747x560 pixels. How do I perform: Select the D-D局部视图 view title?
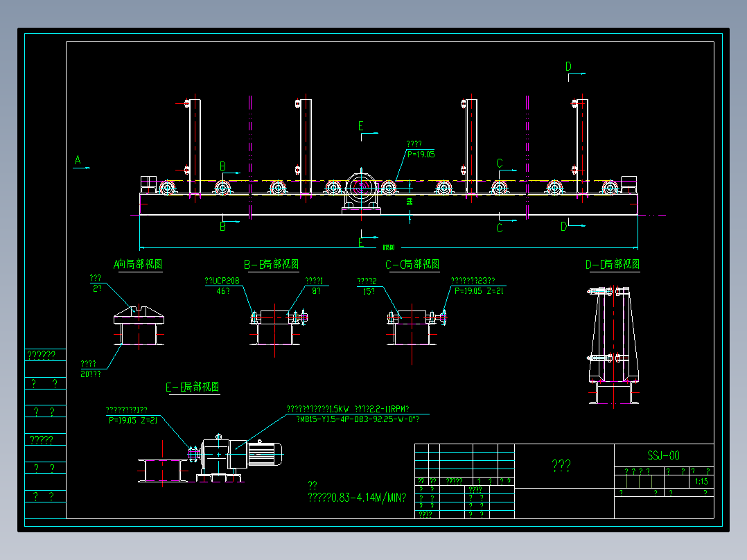click(x=613, y=264)
